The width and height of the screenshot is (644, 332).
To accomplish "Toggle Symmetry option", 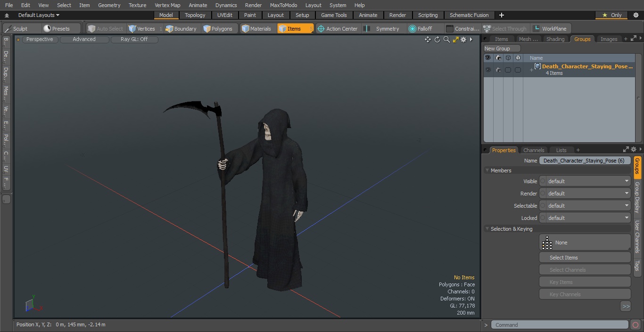I will click(x=383, y=29).
